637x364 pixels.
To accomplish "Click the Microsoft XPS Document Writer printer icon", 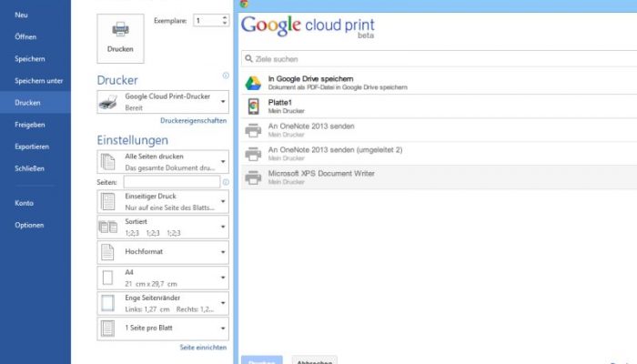I will click(253, 177).
